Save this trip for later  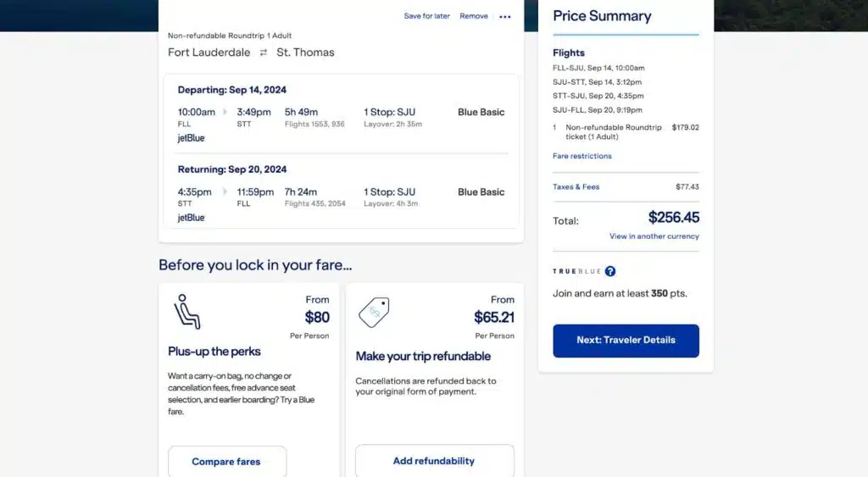426,16
